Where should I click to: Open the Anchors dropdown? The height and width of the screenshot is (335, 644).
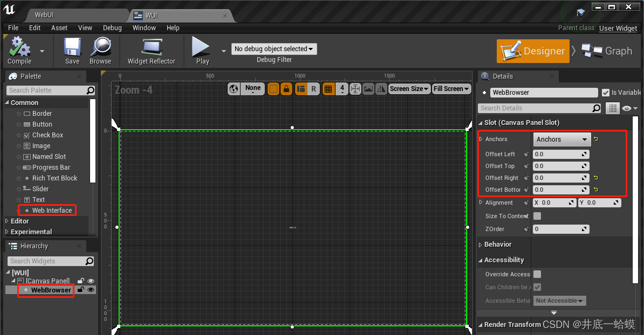coord(562,139)
